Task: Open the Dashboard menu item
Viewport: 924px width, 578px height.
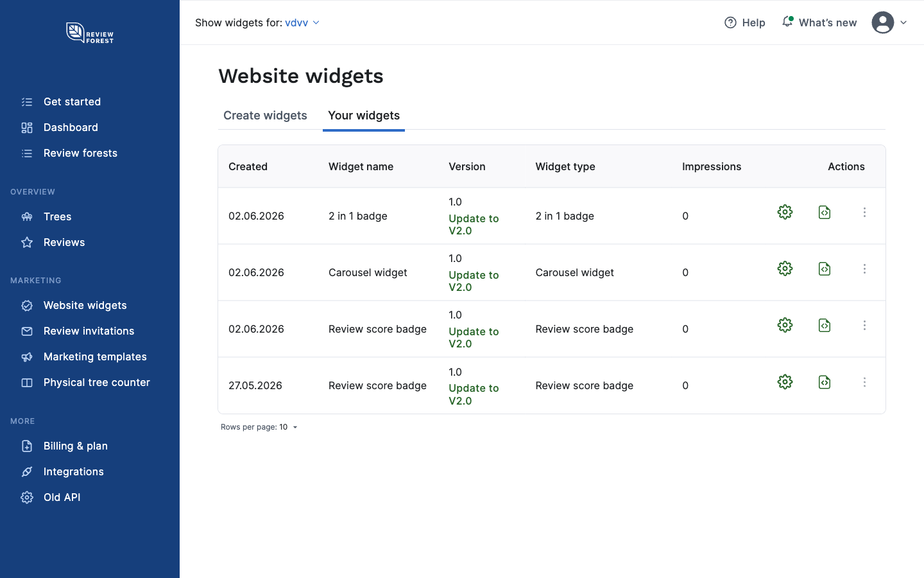Action: [71, 128]
